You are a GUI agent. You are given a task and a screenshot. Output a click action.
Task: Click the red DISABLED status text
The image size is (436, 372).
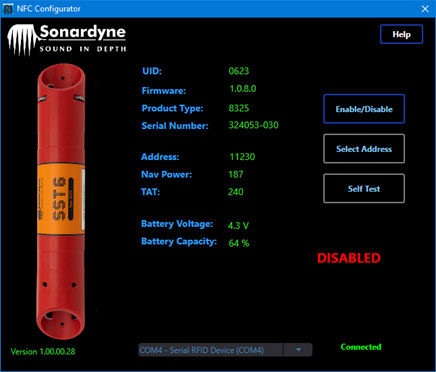pos(349,258)
